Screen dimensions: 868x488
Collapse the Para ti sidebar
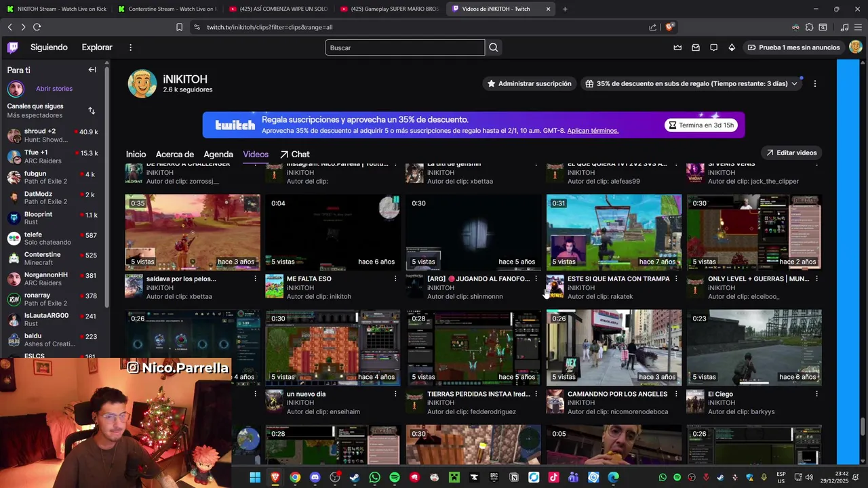(92, 70)
